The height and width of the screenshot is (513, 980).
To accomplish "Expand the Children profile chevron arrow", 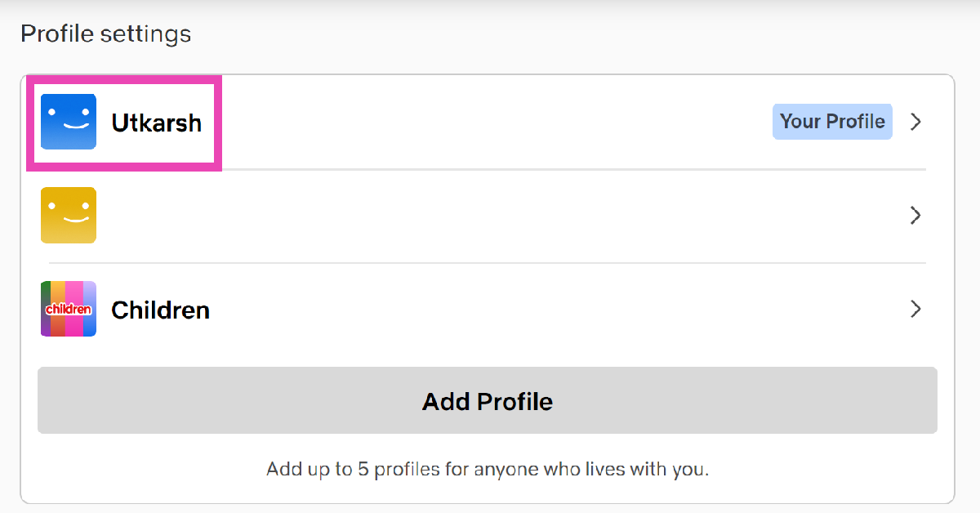I will tap(916, 310).
